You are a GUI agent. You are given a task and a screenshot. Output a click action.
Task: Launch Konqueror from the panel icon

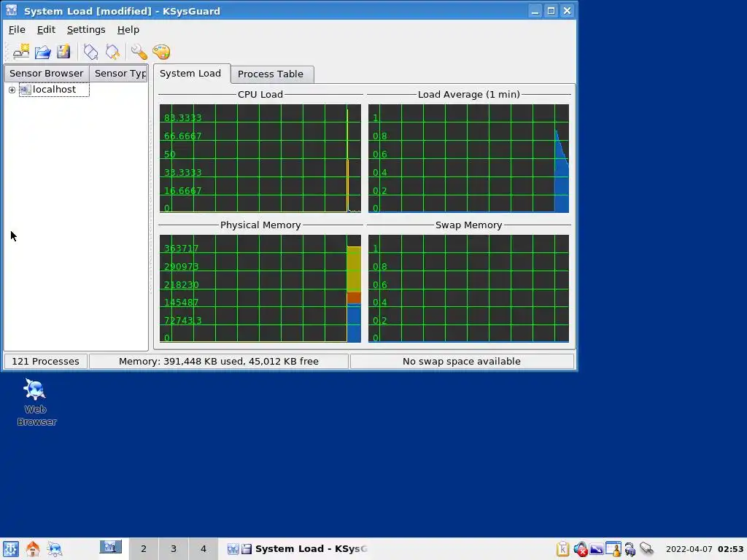(x=55, y=549)
